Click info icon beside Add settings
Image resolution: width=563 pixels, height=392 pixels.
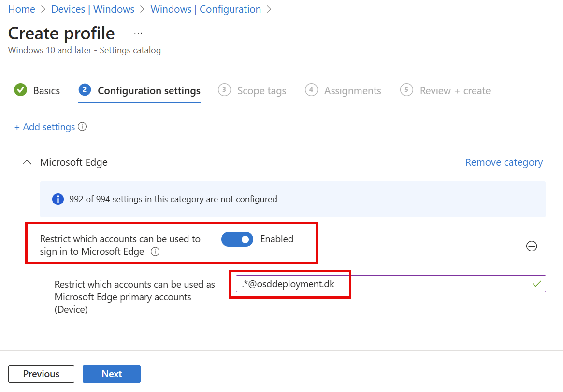coord(82,127)
